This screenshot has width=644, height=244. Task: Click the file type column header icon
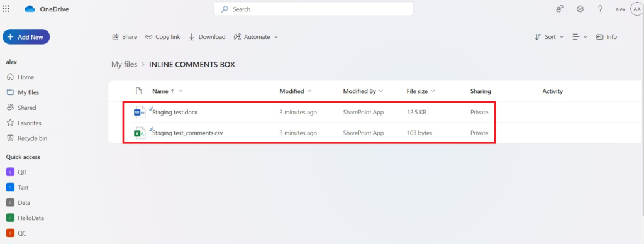click(139, 91)
